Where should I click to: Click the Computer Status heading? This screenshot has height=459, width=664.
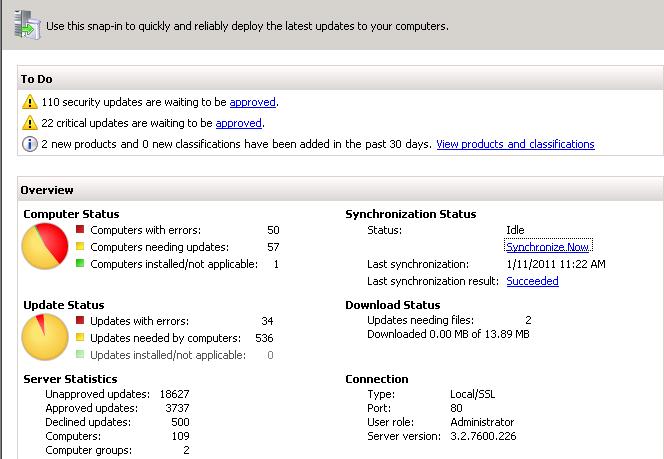pos(71,214)
